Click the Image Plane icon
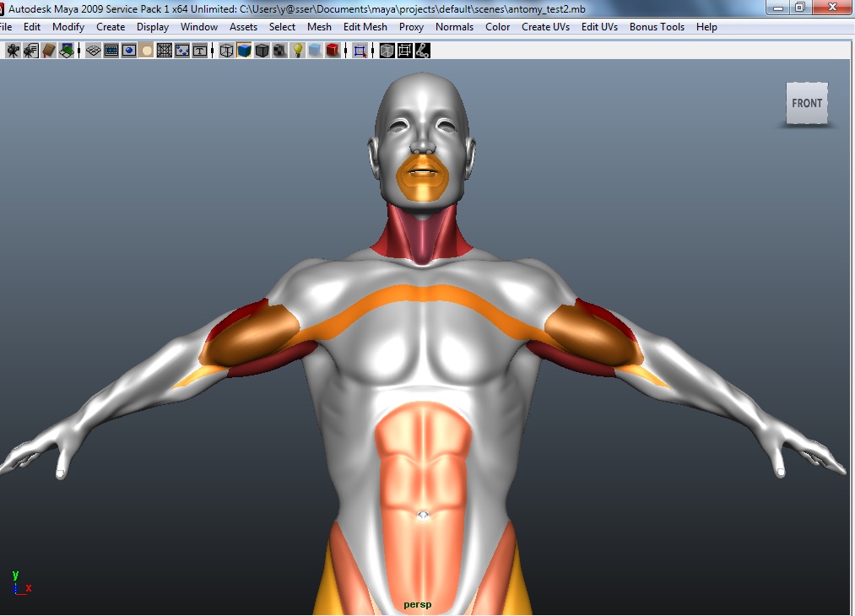The height and width of the screenshot is (616, 855). [x=67, y=51]
